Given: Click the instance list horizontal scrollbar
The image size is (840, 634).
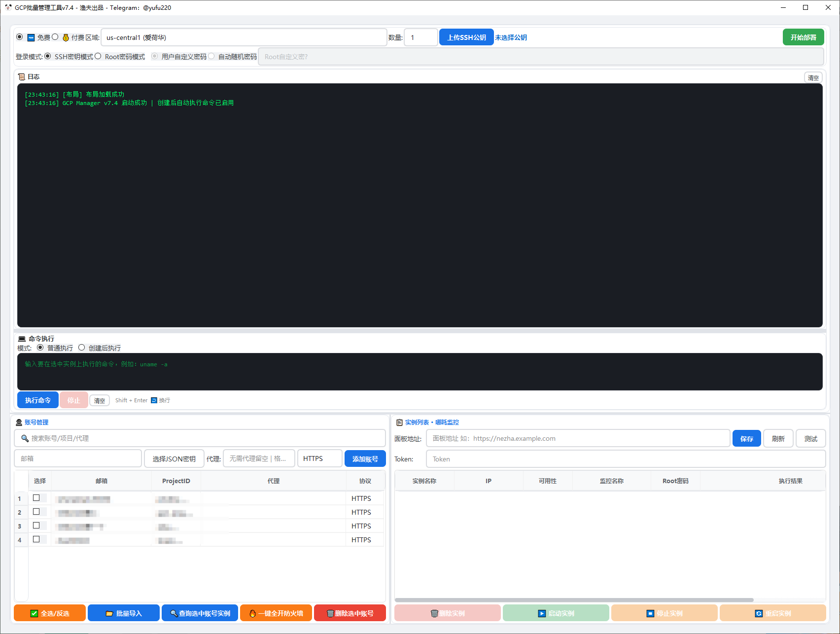Looking at the screenshot, I should click(x=574, y=600).
